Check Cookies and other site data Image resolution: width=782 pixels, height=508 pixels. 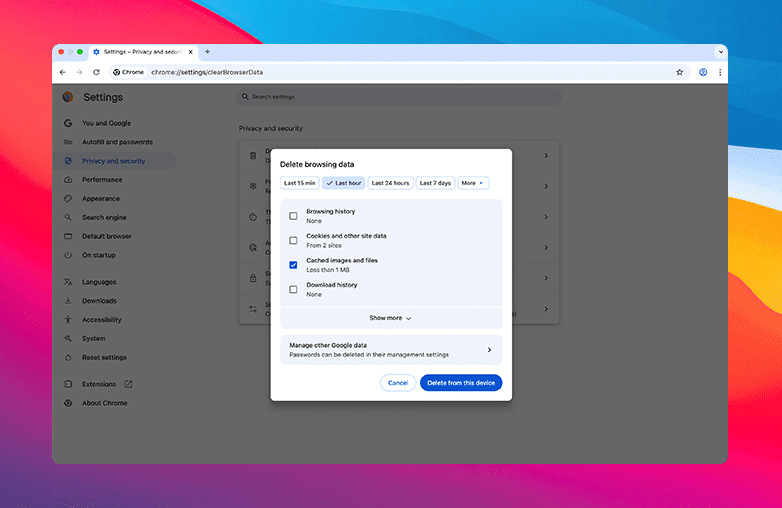[x=293, y=240]
